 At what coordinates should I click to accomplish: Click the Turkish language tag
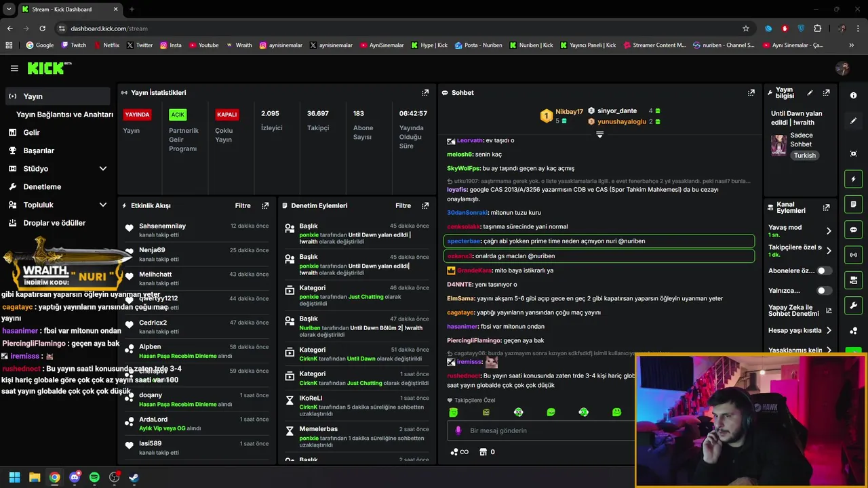[805, 155]
